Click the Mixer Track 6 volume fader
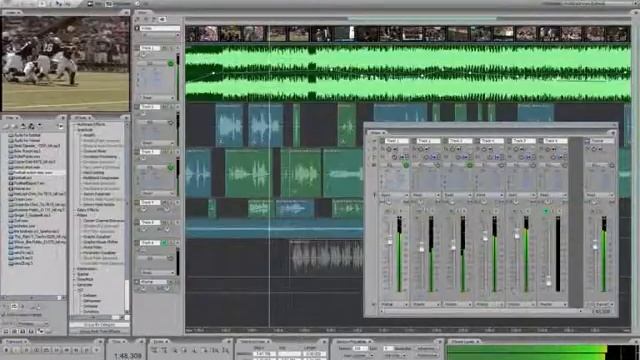The image size is (640, 360). [549, 281]
